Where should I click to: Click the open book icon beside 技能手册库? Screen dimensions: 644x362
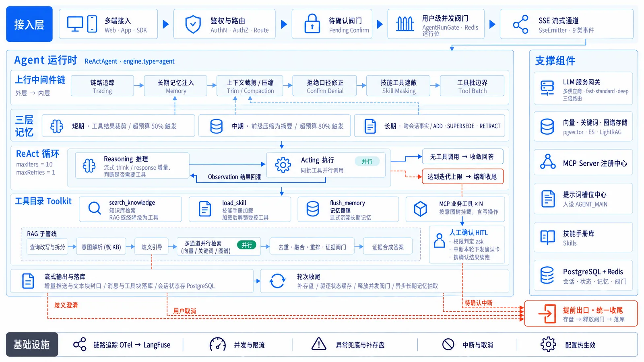point(547,237)
